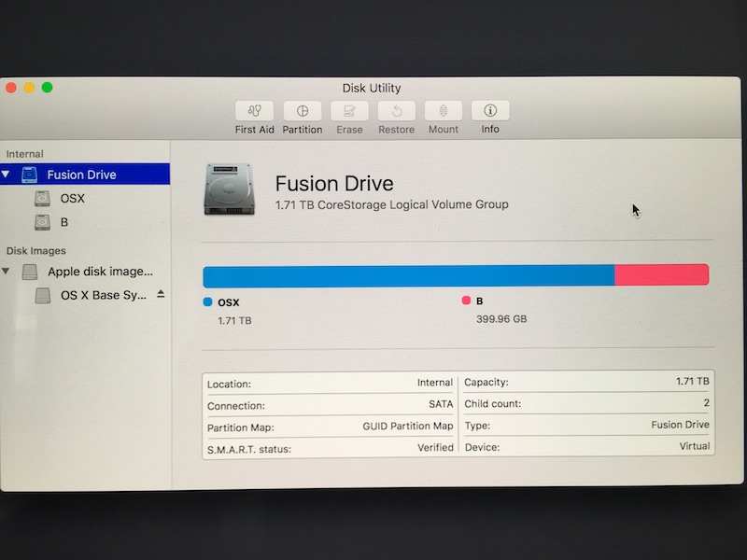Click the 1.71 TB size under OSX
Image resolution: width=747 pixels, height=560 pixels.
point(235,320)
